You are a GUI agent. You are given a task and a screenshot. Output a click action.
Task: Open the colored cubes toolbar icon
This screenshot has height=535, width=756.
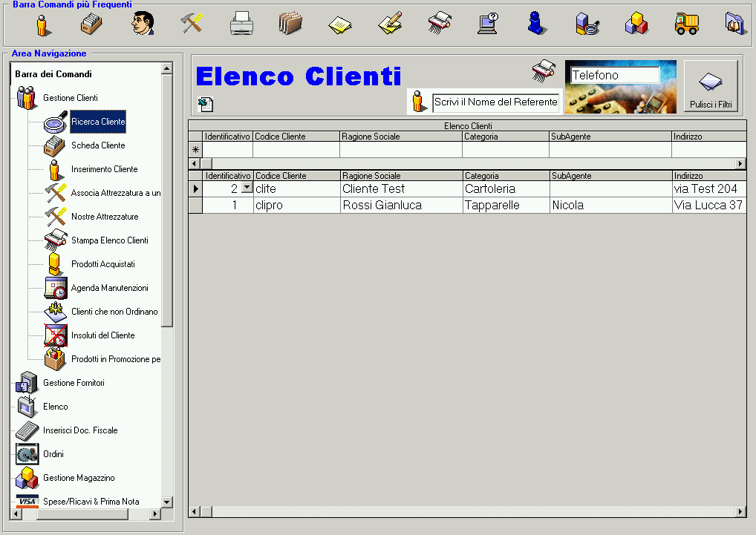point(636,23)
